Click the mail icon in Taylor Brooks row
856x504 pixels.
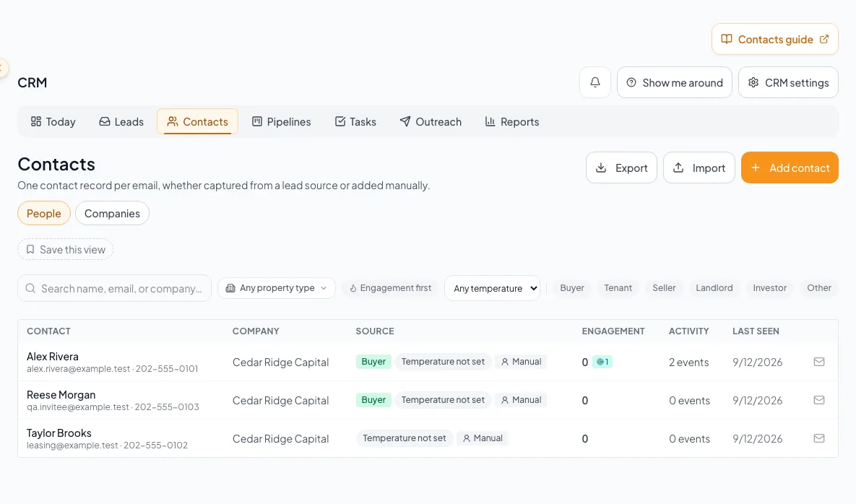819,438
